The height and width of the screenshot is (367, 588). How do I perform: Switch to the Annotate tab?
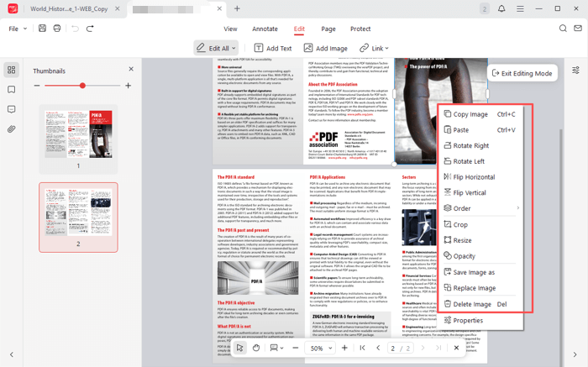point(265,29)
